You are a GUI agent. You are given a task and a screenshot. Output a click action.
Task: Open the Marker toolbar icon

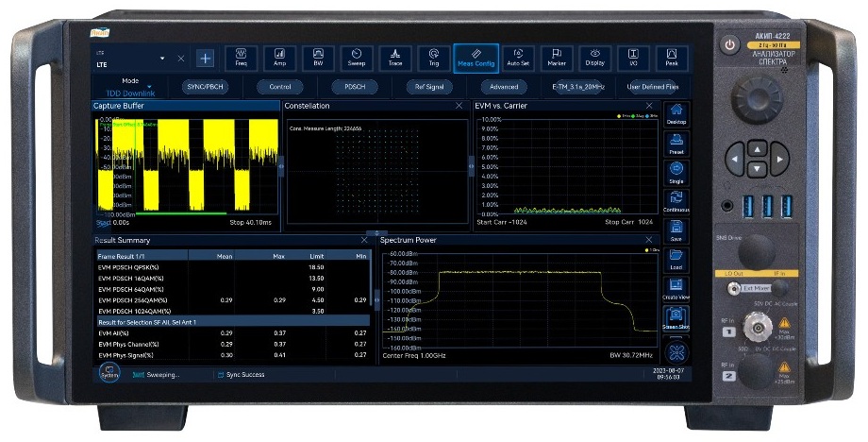557,58
